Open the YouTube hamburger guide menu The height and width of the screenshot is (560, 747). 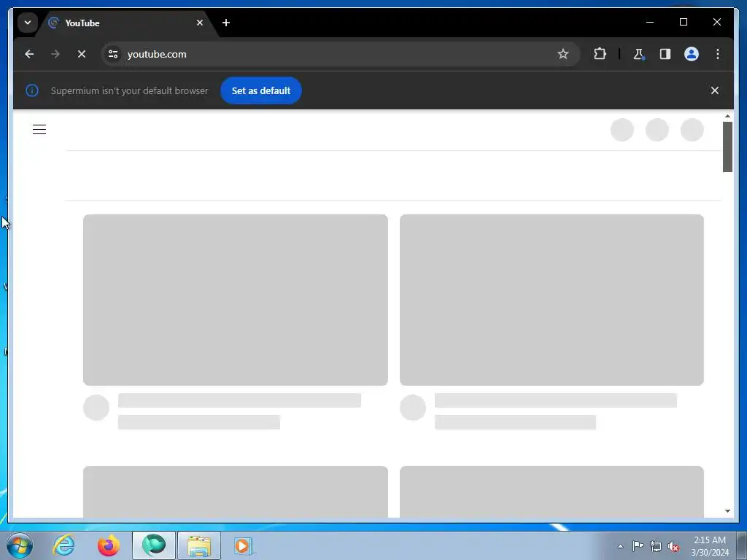(x=39, y=130)
